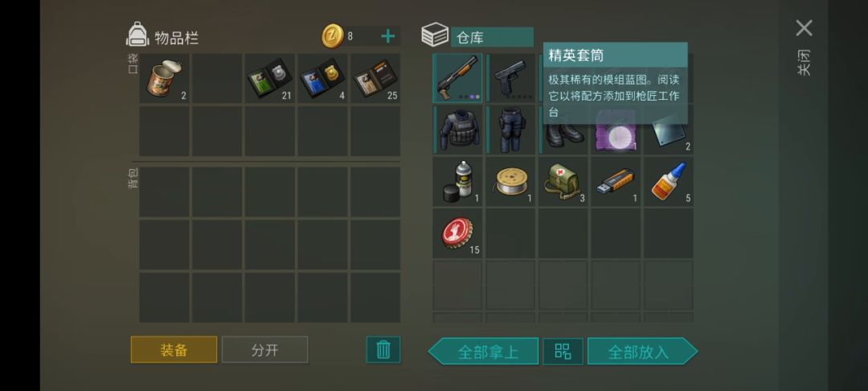The width and height of the screenshot is (868, 391).
Task: Add coins with the plus icon
Action: coord(388,36)
